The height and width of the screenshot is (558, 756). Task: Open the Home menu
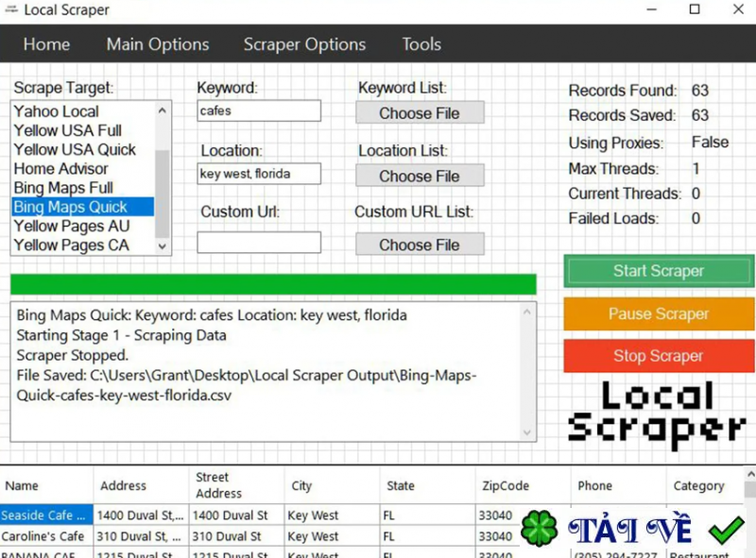[46, 44]
